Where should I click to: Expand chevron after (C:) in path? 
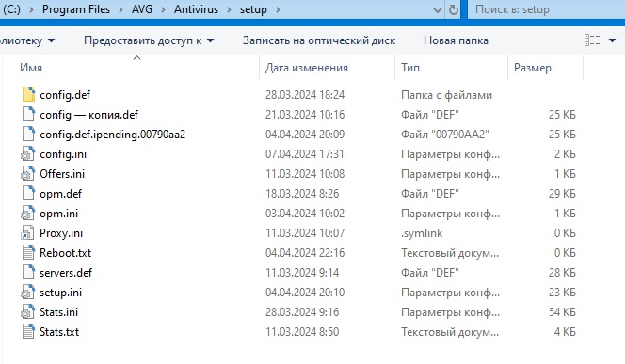[x=31, y=9]
